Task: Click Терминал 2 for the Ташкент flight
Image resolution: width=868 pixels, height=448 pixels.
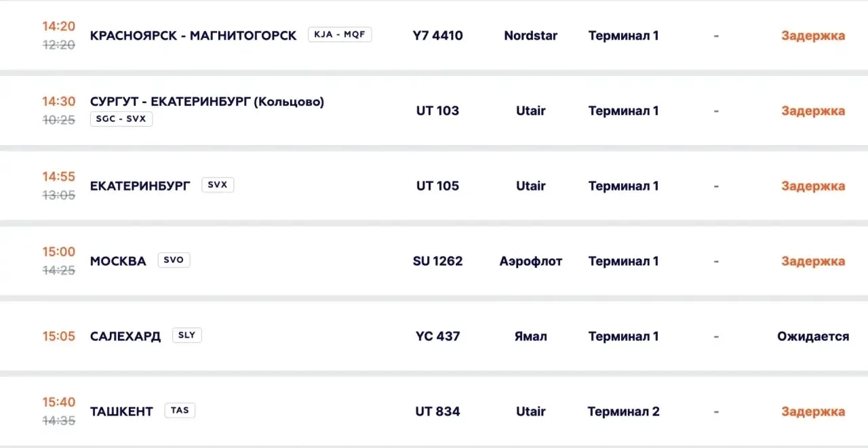Action: tap(623, 411)
